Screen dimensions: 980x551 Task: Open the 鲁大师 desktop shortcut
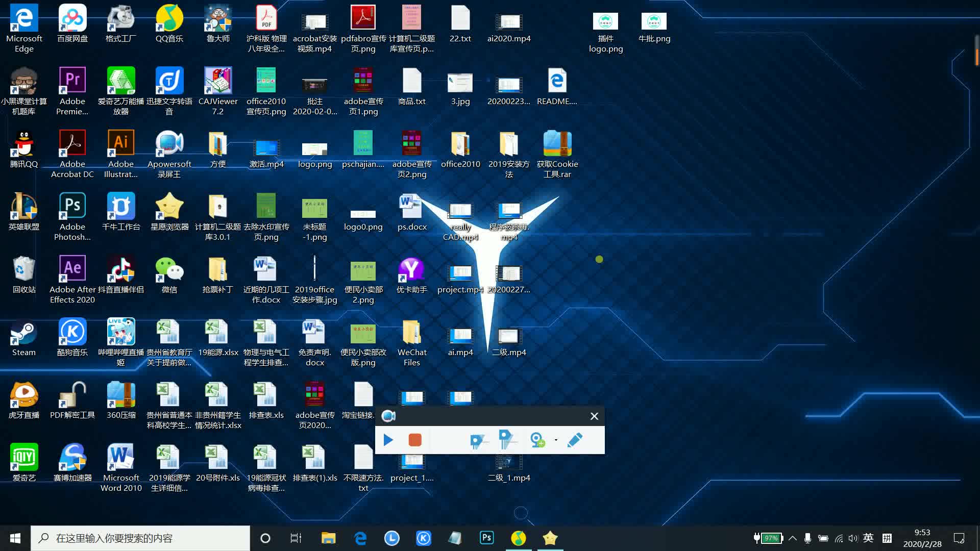point(218,23)
